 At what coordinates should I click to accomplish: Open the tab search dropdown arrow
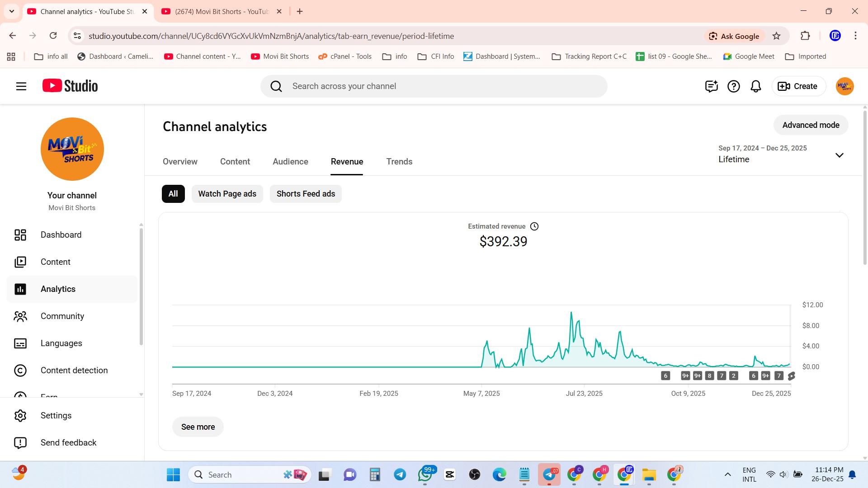(x=12, y=11)
